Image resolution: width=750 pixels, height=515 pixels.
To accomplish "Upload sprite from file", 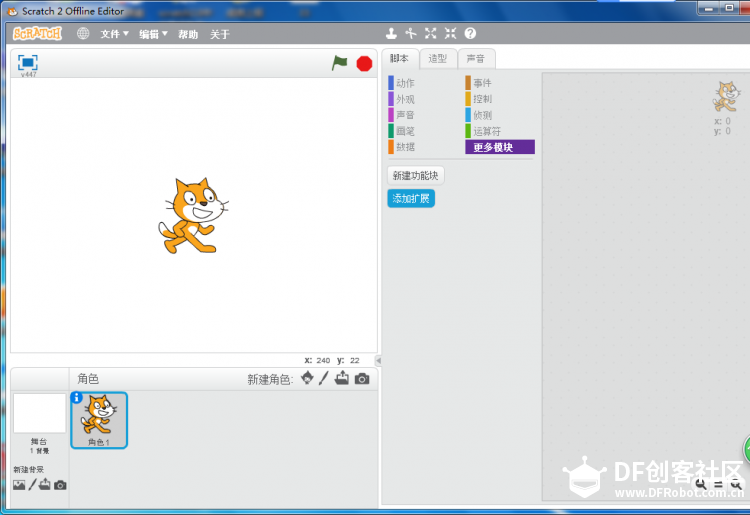I will tap(342, 378).
